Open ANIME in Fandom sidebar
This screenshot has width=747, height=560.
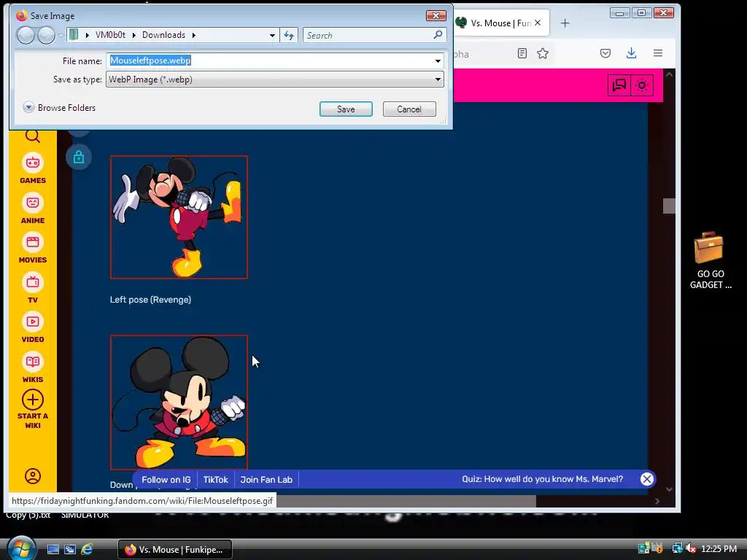[32, 209]
